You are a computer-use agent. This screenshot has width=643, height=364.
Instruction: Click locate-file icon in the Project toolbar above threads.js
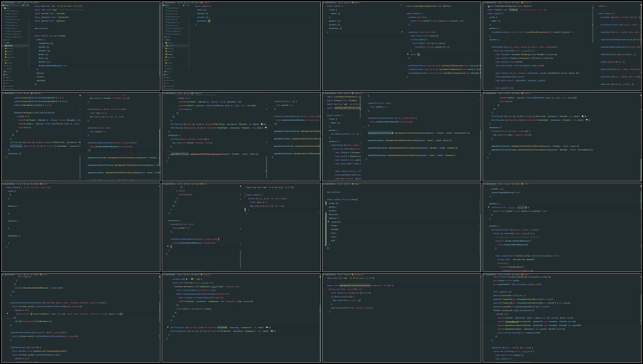coord(183,5)
